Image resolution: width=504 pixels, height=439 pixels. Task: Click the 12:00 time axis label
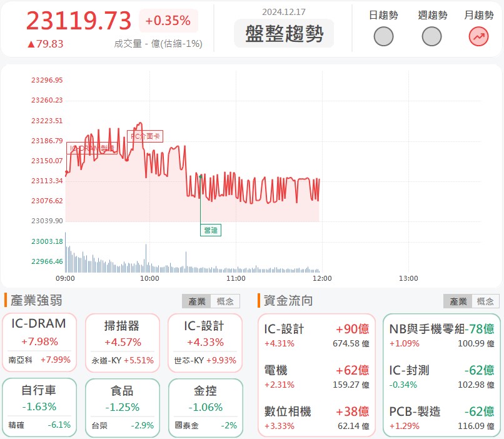322,278
